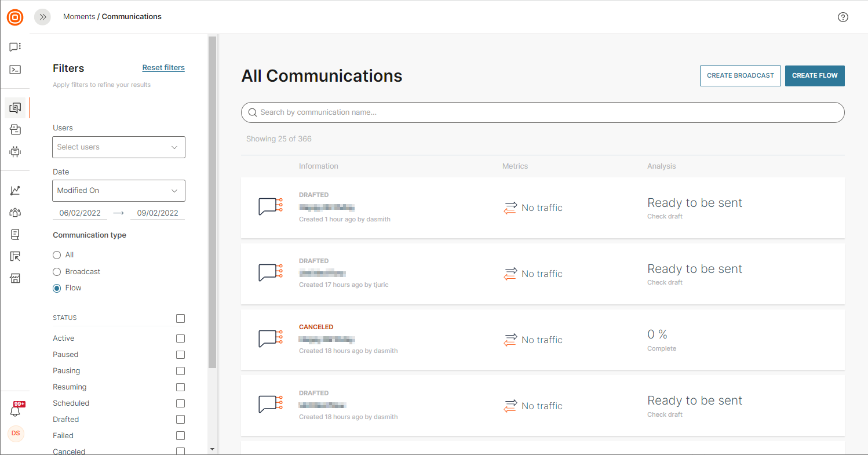Open the chat bubble icon in sidebar
The image size is (868, 455).
15,47
